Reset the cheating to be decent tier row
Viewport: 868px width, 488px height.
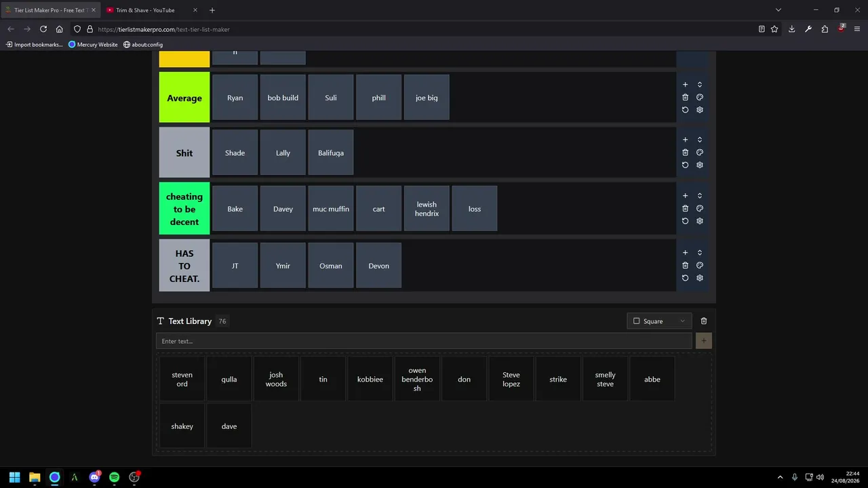point(685,221)
